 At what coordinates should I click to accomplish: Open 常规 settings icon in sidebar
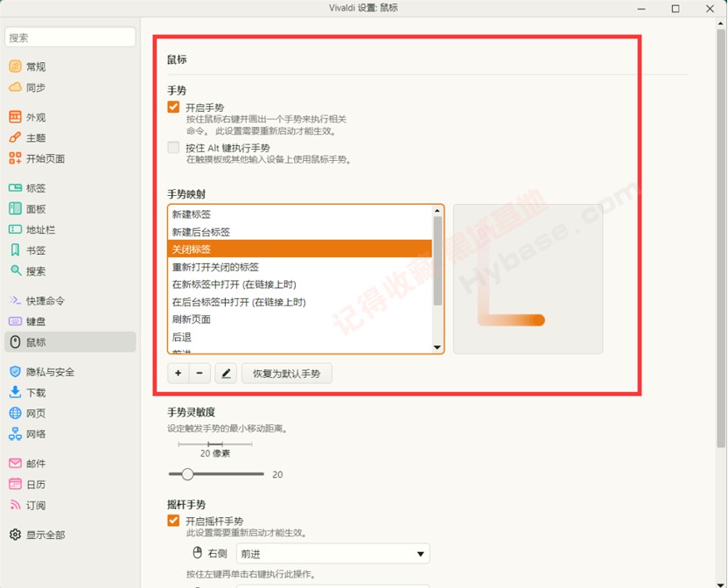[16, 66]
